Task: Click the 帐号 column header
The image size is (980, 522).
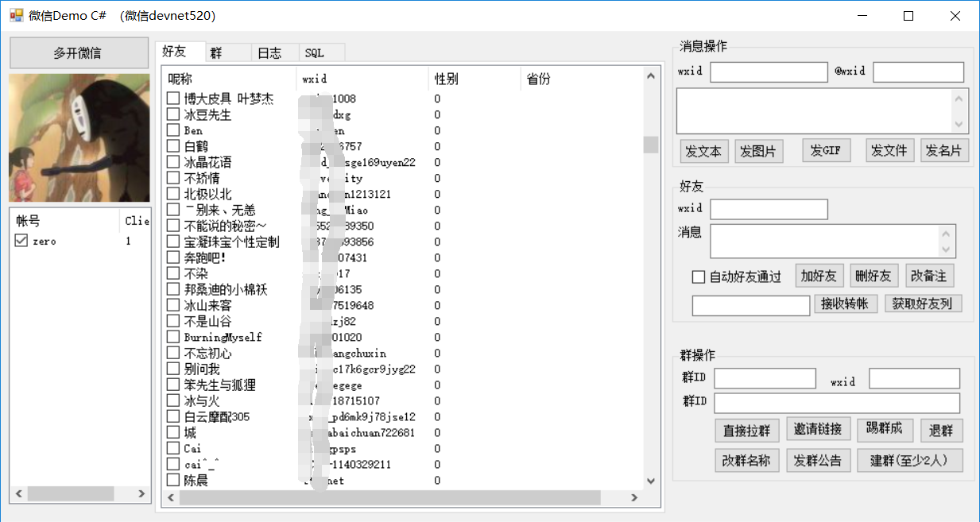Action: tap(65, 220)
